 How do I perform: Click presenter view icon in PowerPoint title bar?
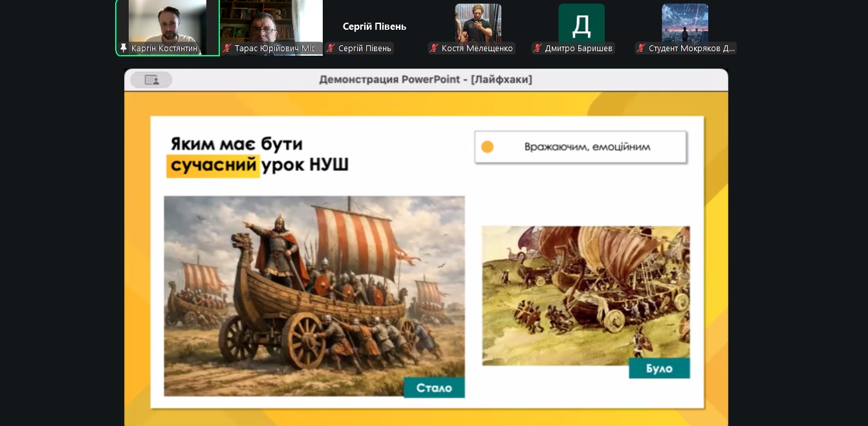pyautogui.click(x=151, y=80)
